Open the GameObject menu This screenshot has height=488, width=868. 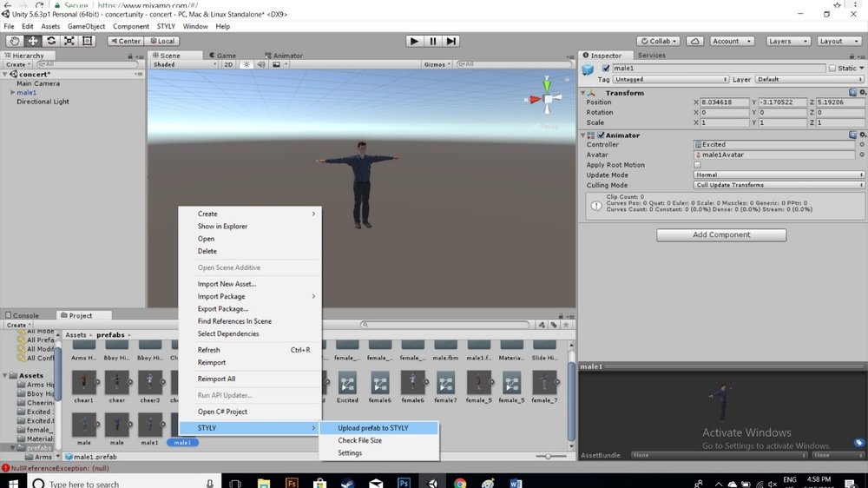tap(86, 26)
